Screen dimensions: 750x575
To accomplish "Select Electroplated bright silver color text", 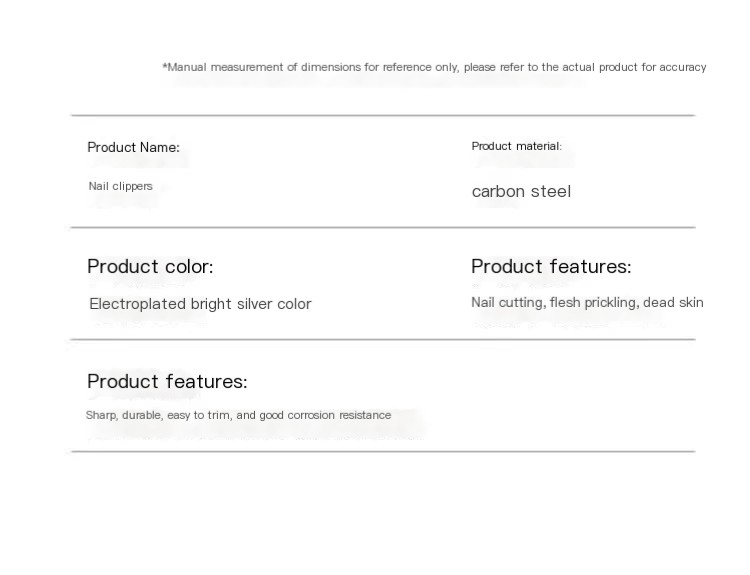I will [x=200, y=304].
